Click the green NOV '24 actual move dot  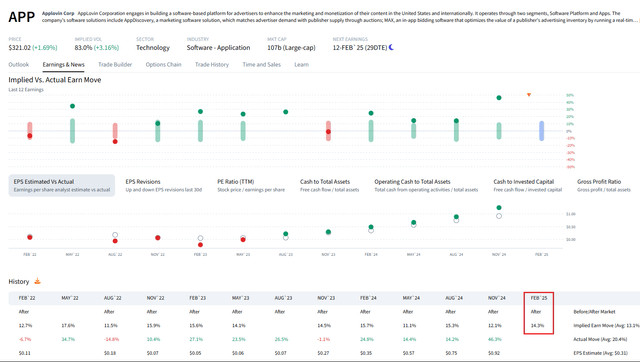point(499,98)
